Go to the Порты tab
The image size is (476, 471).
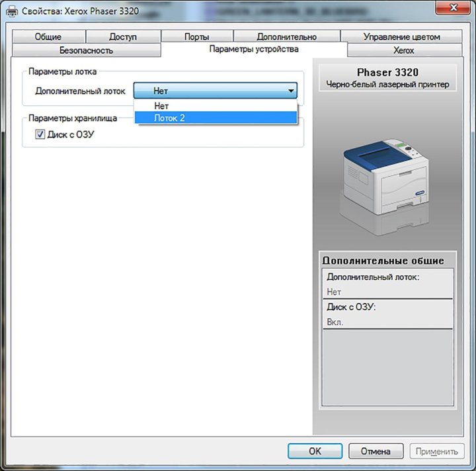coord(197,37)
